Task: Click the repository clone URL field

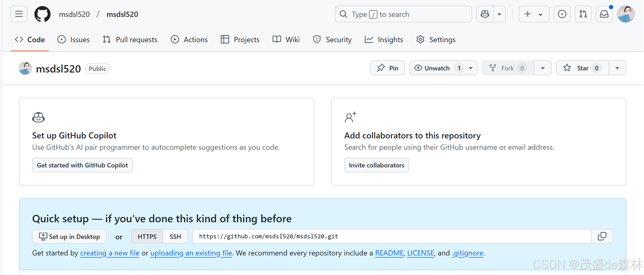Action: tap(392, 236)
